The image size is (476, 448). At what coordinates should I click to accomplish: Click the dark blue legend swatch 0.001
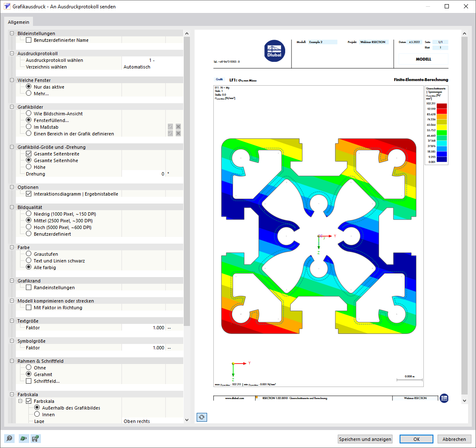point(442,159)
